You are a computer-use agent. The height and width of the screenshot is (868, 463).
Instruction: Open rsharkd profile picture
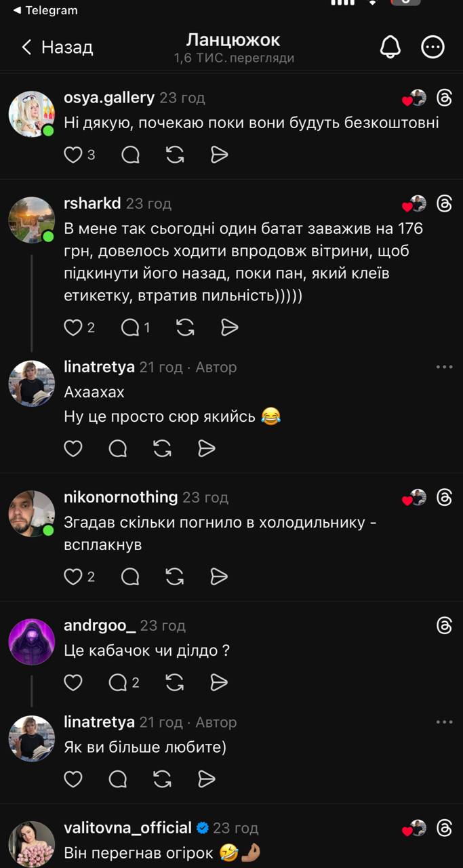[31, 220]
